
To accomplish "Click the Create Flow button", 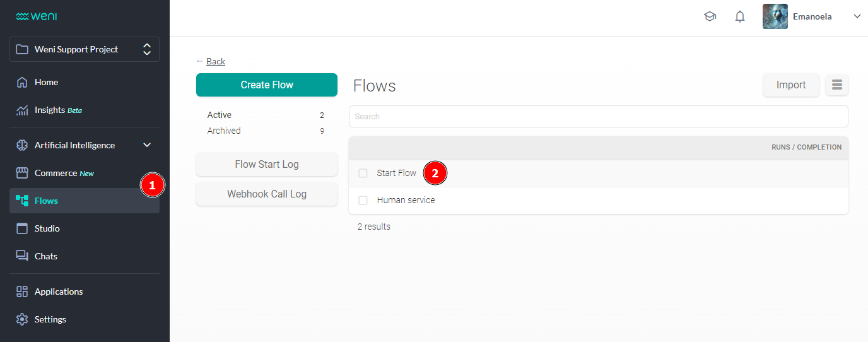I will click(267, 85).
